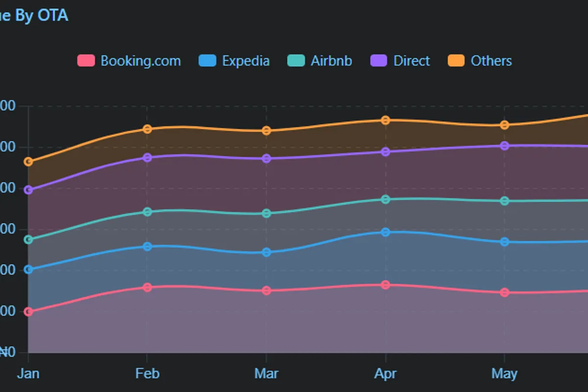This screenshot has height=392, width=588.
Task: Toggle the Booking.com series via legend label
Action: (x=141, y=61)
